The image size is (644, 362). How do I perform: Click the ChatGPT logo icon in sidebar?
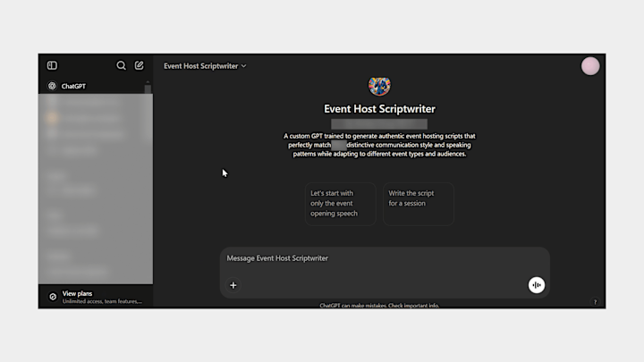52,86
